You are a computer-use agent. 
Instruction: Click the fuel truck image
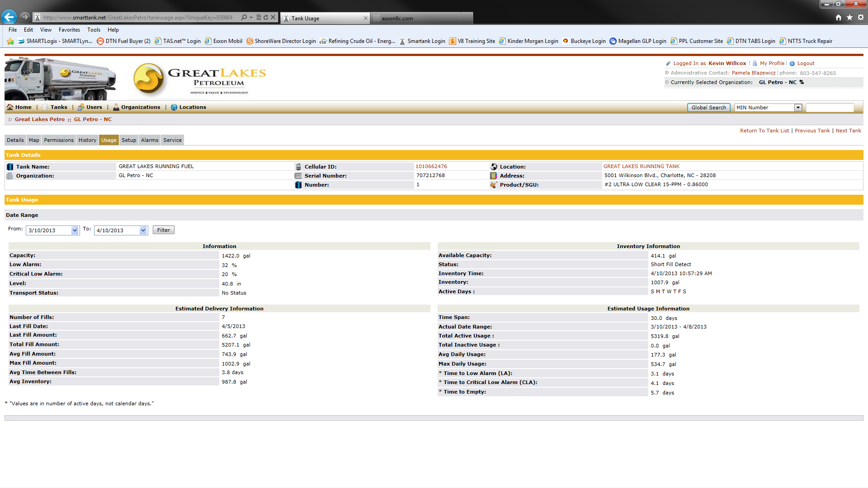(x=60, y=79)
